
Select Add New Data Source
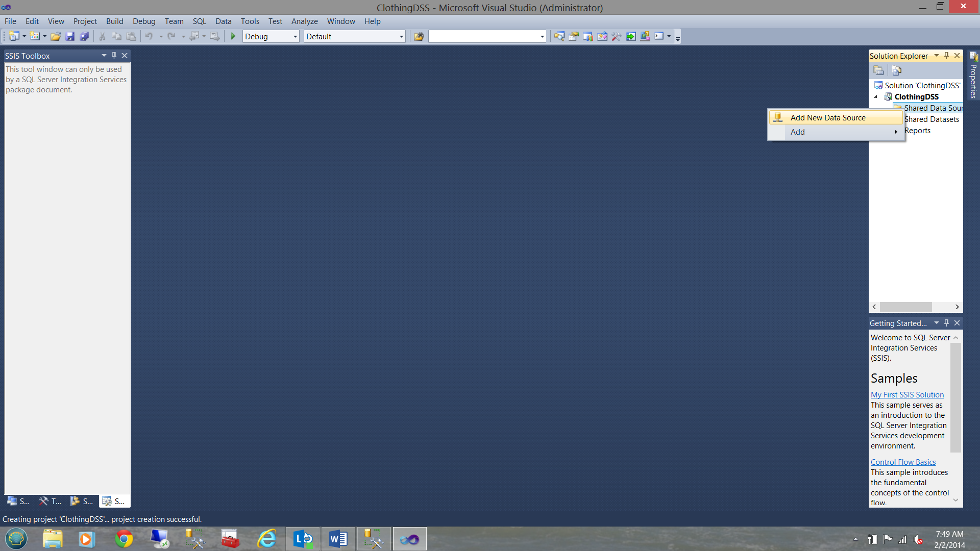tap(827, 117)
